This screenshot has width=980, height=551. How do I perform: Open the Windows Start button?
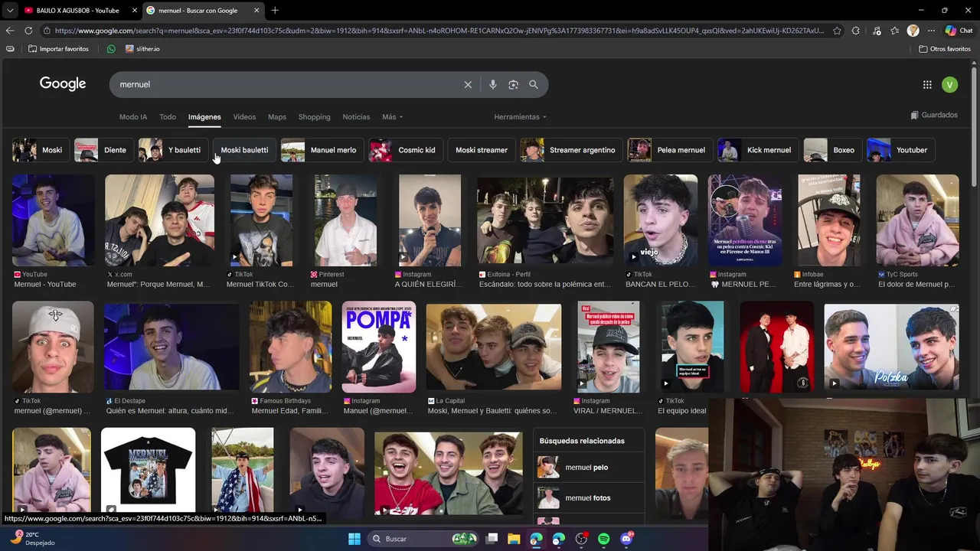tap(354, 539)
